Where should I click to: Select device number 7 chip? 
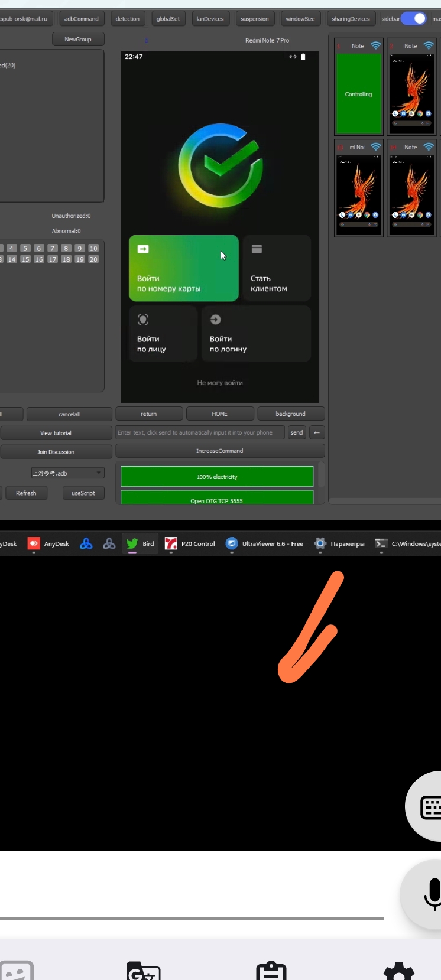(x=52, y=248)
